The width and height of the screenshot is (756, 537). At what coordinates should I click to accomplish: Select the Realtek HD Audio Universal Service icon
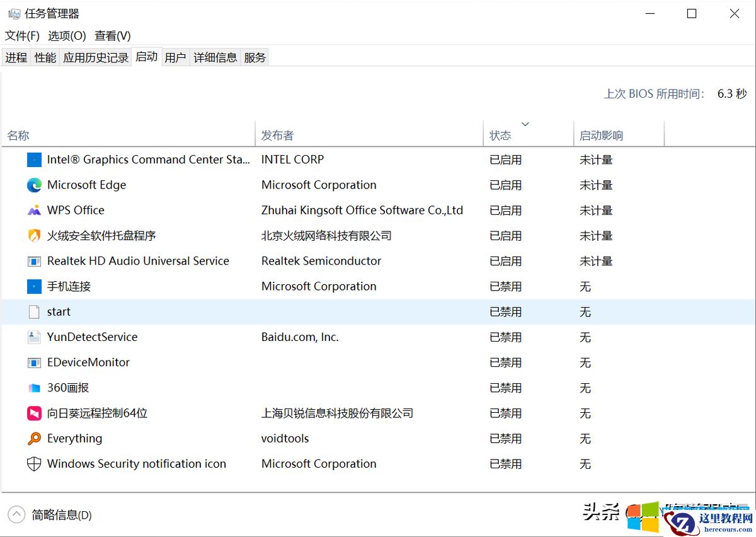pos(34,260)
